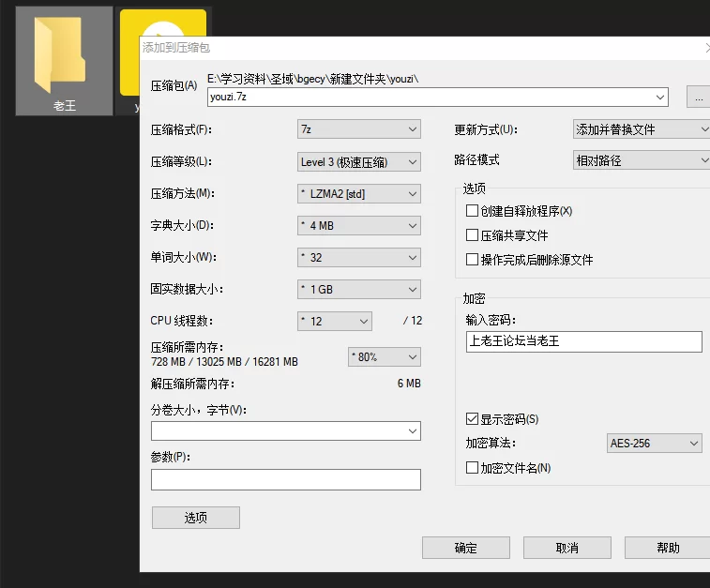The width and height of the screenshot is (710, 588).
Task: Click the 添加到压缩包 dialog title
Action: coord(176,48)
